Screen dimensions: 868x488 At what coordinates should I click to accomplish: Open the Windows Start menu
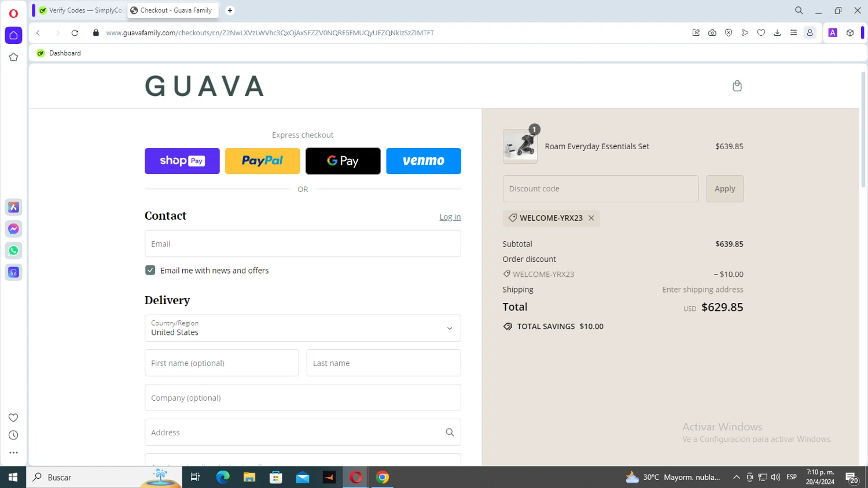click(13, 477)
